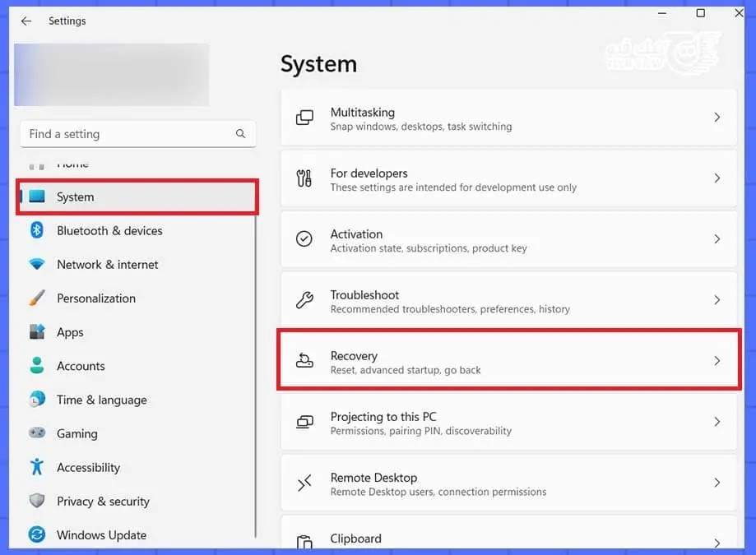The height and width of the screenshot is (555, 756).
Task: Click the Troubleshoot wrench icon
Action: pyautogui.click(x=304, y=299)
